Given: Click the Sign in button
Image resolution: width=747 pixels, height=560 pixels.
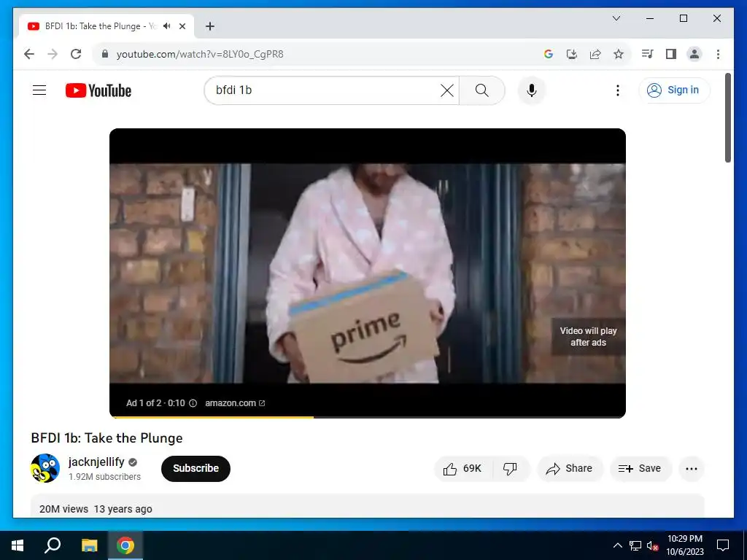Looking at the screenshot, I should [x=674, y=90].
